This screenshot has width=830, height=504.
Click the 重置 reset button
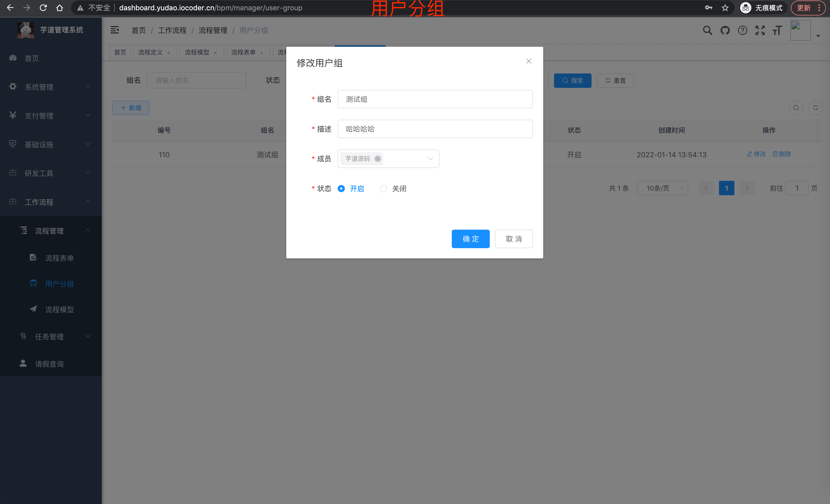[x=615, y=80]
